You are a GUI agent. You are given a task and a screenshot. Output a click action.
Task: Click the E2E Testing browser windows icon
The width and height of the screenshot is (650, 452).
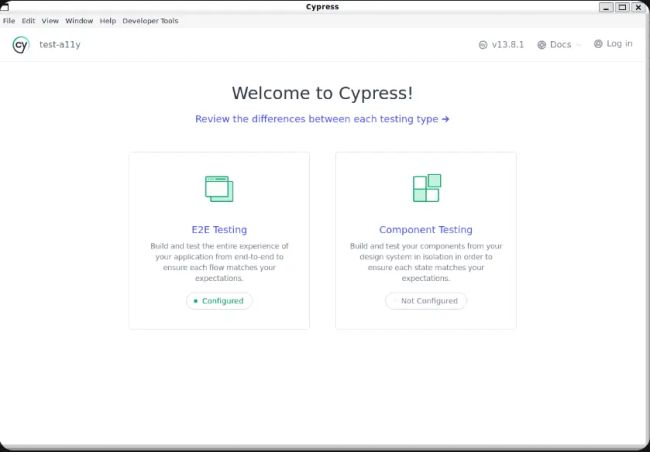pyautogui.click(x=219, y=189)
